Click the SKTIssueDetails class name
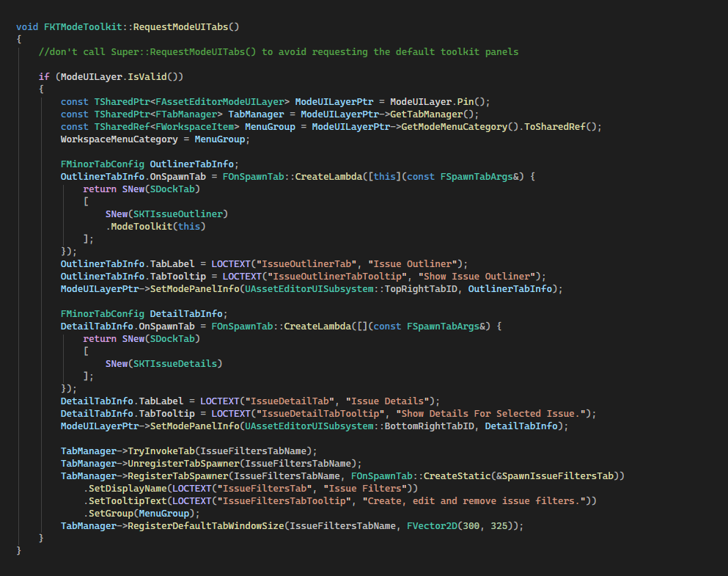This screenshot has width=728, height=576. click(x=177, y=363)
